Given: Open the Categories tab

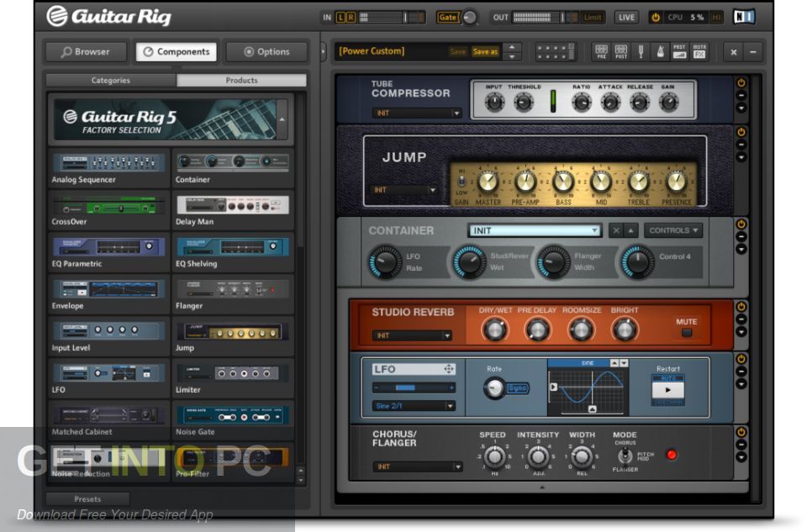Looking at the screenshot, I should (110, 80).
